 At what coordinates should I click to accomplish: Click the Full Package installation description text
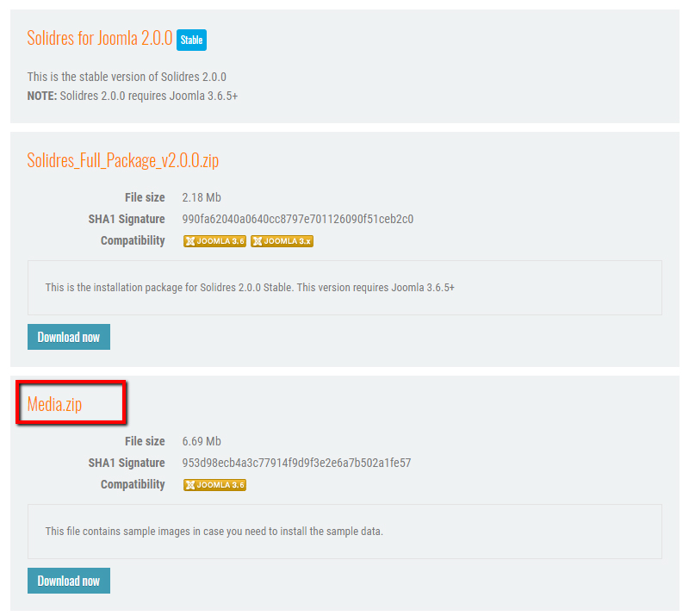(x=250, y=287)
